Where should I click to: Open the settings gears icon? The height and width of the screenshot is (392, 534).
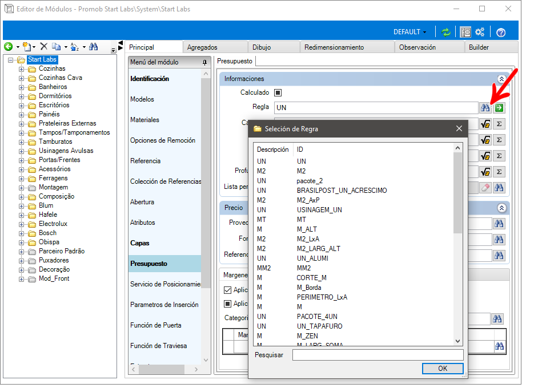480,32
